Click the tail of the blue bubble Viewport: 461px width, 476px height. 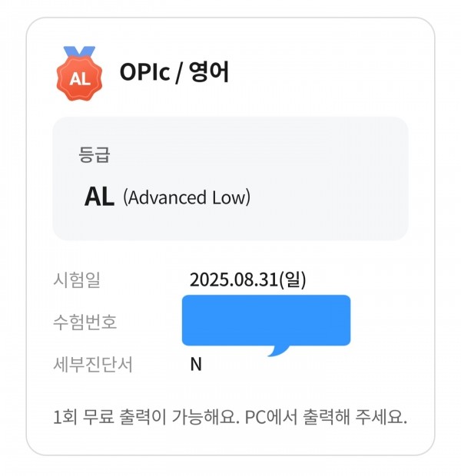point(278,351)
